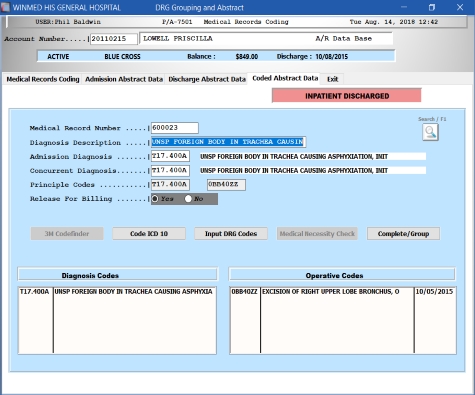Viewport: 475px width, 395px height.
Task: Select 0BB40ZZ in Operative Codes list
Action: coord(244,291)
